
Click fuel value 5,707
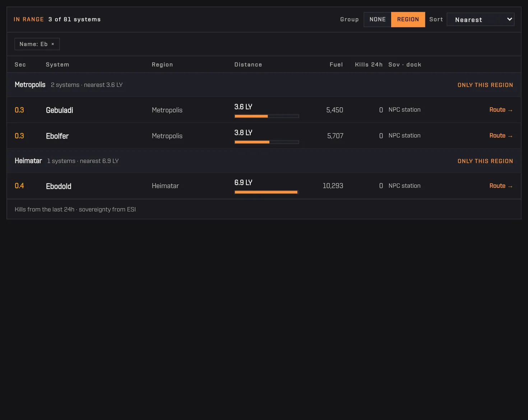tap(335, 136)
